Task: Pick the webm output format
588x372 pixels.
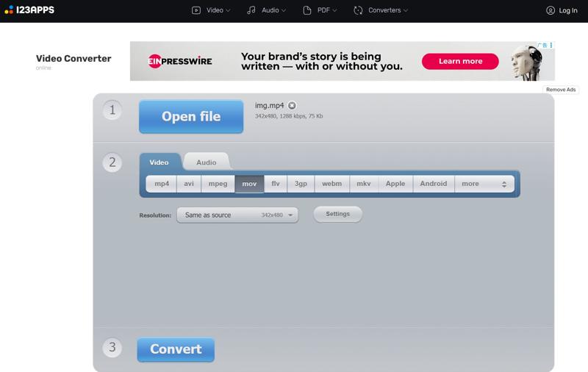Action: point(332,184)
